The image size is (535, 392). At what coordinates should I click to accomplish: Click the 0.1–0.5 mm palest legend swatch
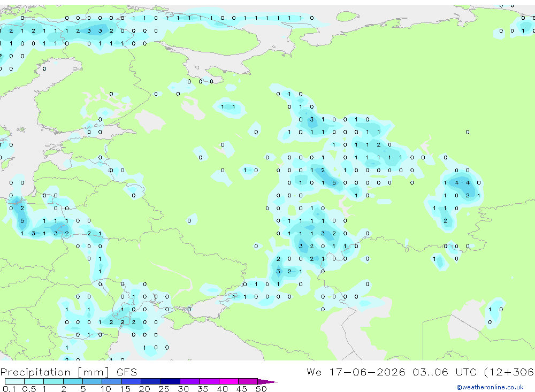(14, 381)
